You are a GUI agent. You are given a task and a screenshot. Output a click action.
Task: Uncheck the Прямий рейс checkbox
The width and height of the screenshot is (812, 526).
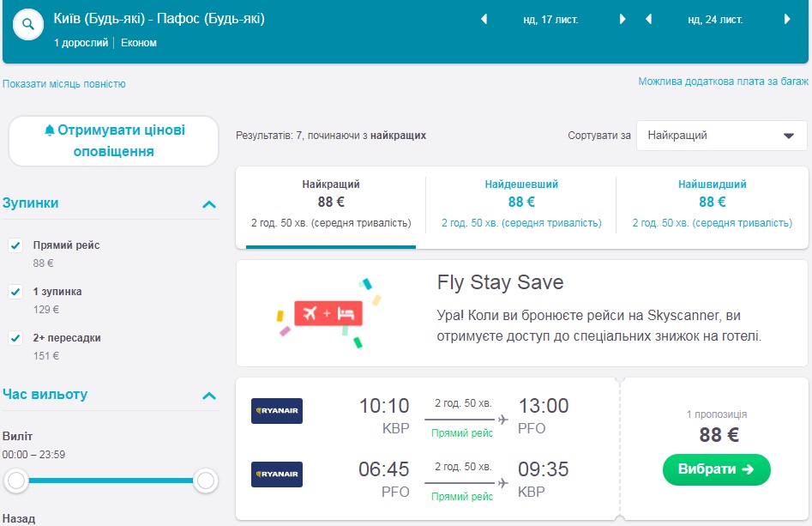(x=15, y=245)
